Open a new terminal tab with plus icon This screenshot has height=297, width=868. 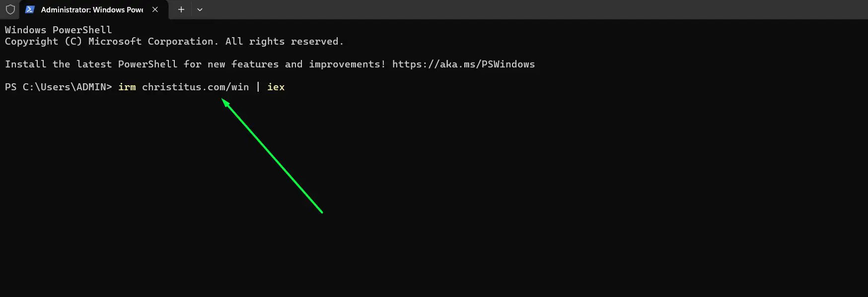[181, 9]
